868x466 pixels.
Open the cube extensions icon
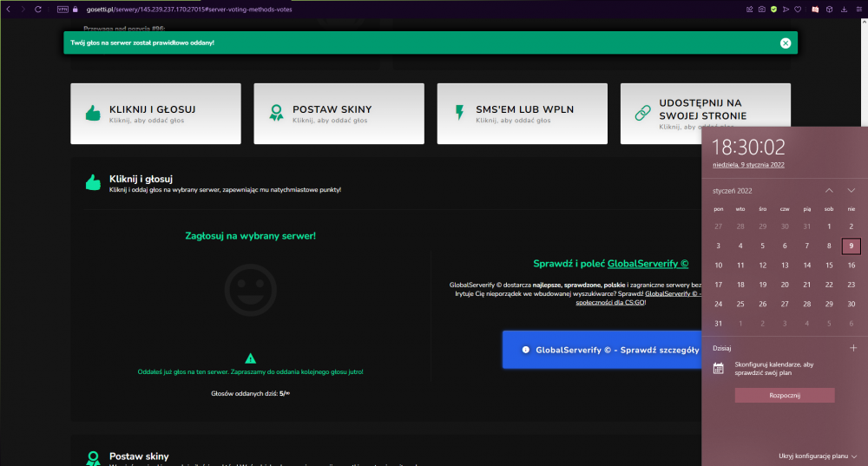point(829,10)
